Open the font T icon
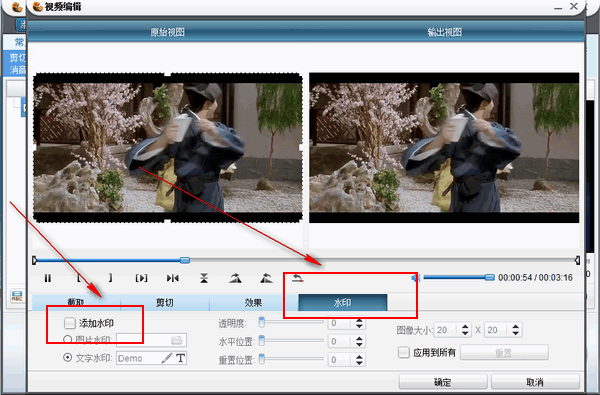The image size is (600, 395). click(181, 358)
